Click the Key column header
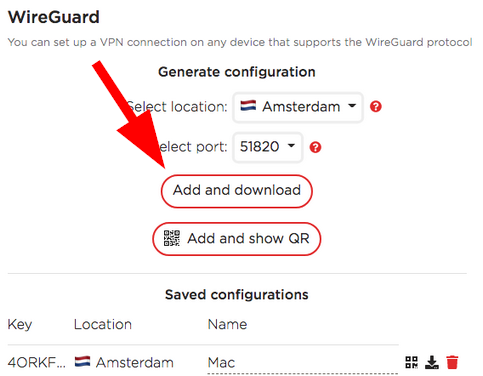The width and height of the screenshot is (483, 376). tap(20, 325)
